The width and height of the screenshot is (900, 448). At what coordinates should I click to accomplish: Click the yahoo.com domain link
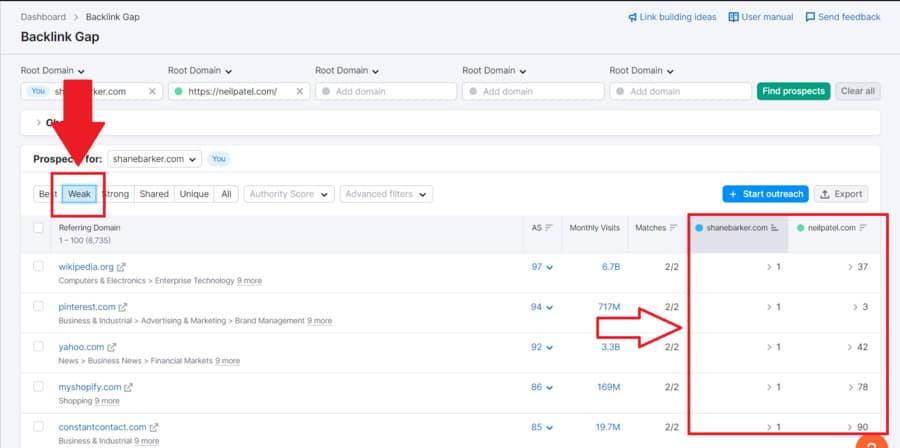pos(82,347)
